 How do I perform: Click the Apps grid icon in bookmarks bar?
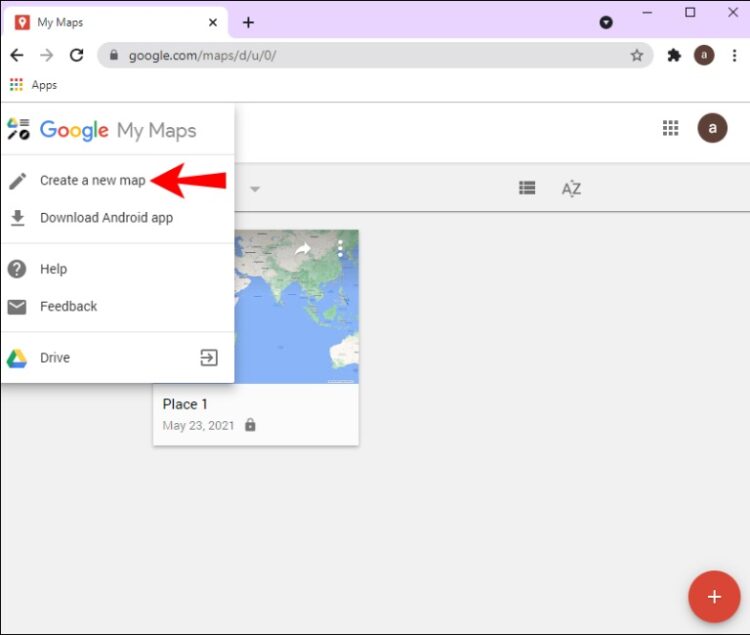(x=16, y=85)
